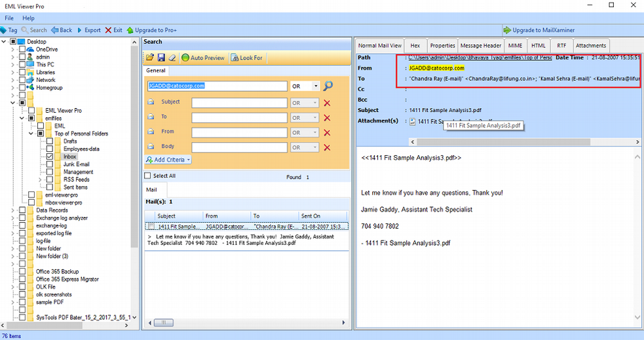Click Upgrade to Pro+ icon
Screen dimensions: 644x340
tap(130, 30)
